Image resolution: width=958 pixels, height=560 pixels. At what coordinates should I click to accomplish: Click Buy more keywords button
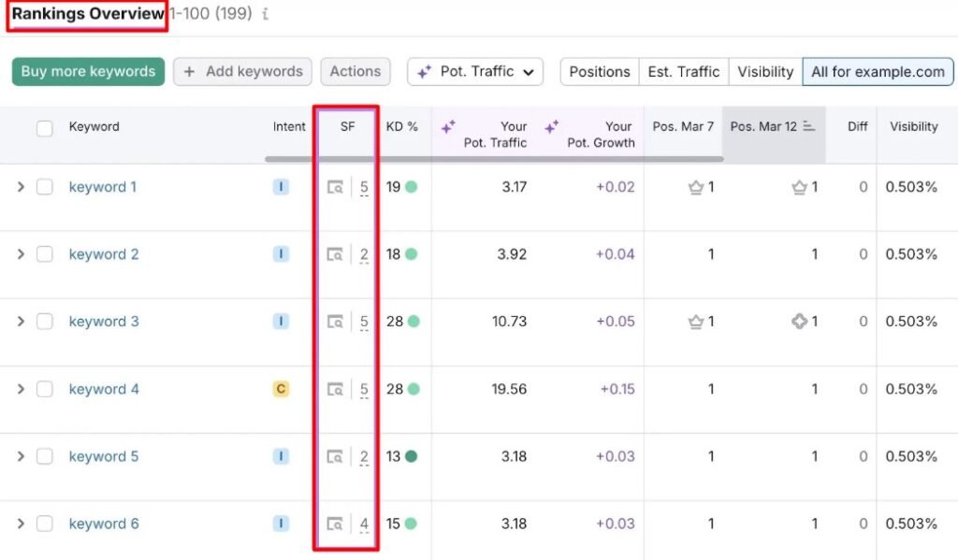tap(89, 71)
